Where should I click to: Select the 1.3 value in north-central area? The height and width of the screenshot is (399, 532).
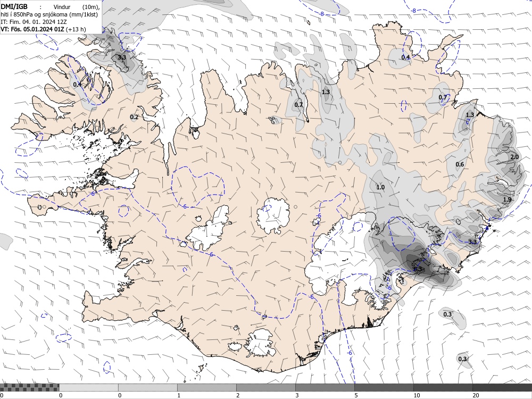[x=326, y=92]
